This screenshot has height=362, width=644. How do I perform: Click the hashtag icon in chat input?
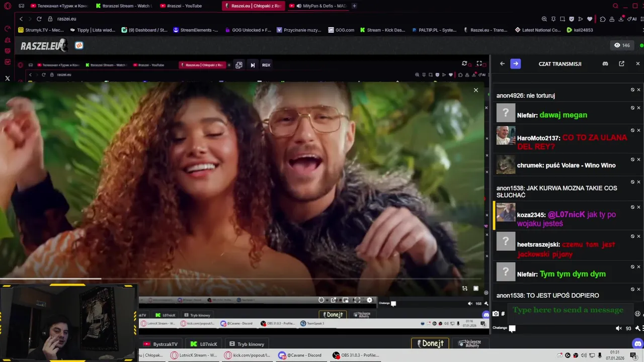(x=503, y=314)
